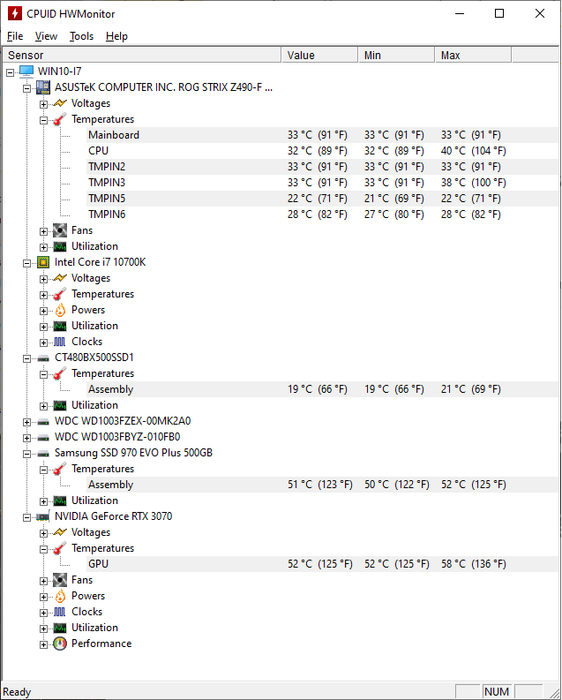Expand the motherboard Voltages node
This screenshot has width=562, height=700.
point(43,104)
